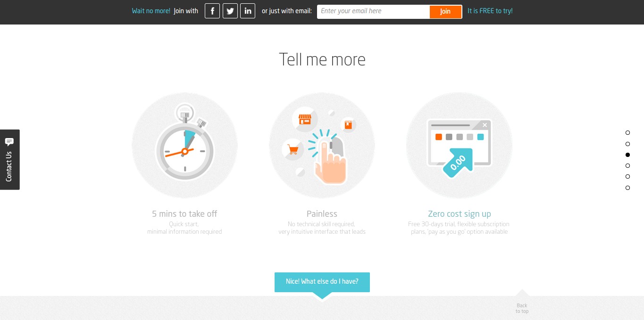Select the fourth page navigation dot
Viewport: 644px width, 320px height.
click(x=627, y=165)
